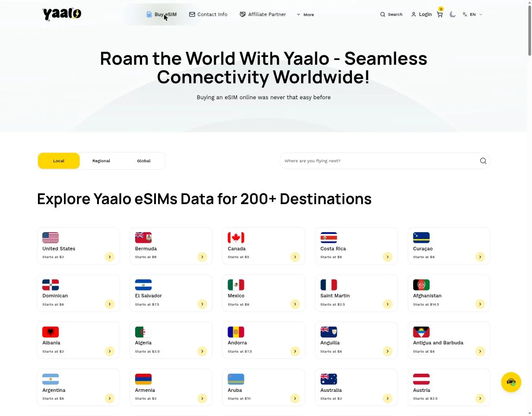This screenshot has width=532, height=416.
Task: Click the 'Starts at $3.5' price text
Action: 147,351
